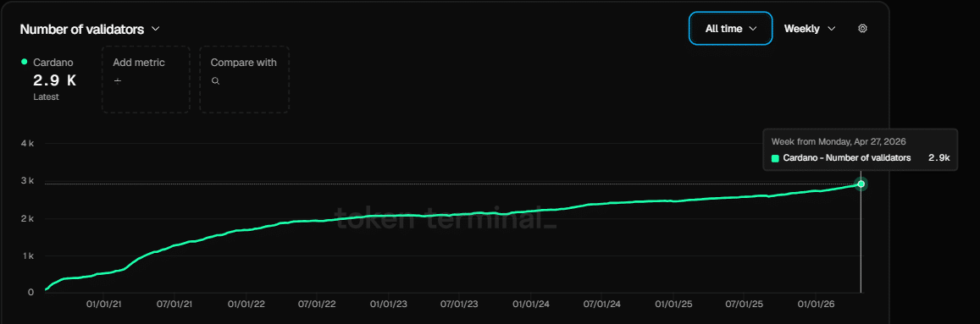Click the 1 k y-axis label
Screen dimensions: 980x324
point(27,256)
